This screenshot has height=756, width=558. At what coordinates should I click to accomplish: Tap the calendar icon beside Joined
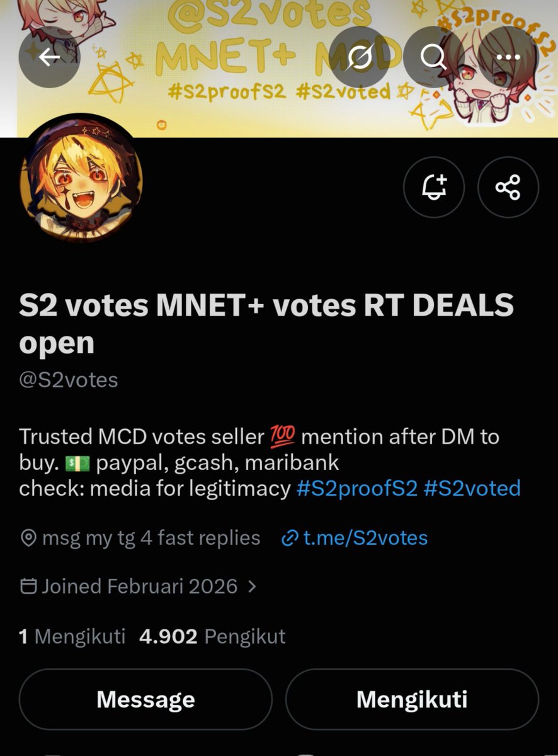pyautogui.click(x=28, y=587)
